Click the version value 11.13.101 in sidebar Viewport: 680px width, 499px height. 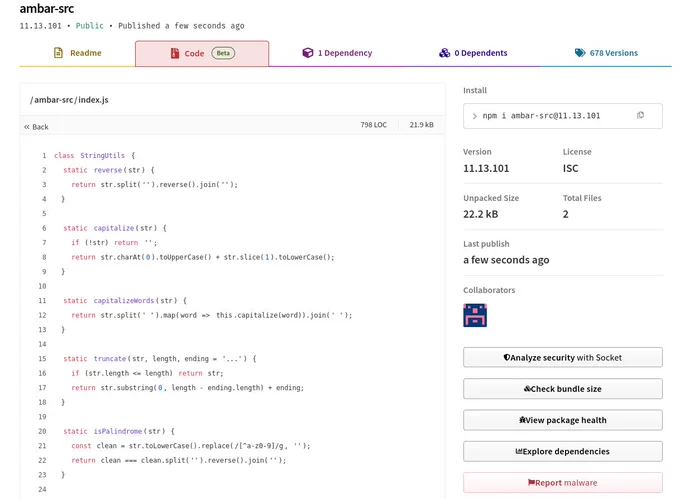point(486,168)
